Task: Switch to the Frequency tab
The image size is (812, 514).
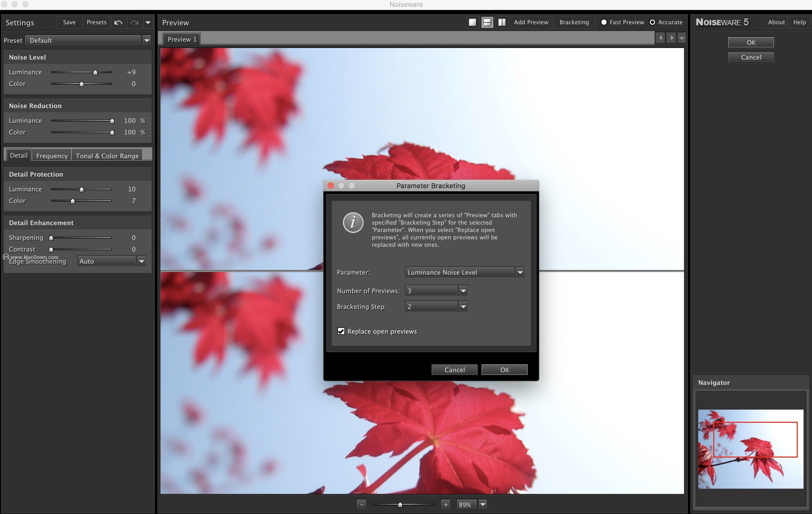Action: pyautogui.click(x=52, y=156)
